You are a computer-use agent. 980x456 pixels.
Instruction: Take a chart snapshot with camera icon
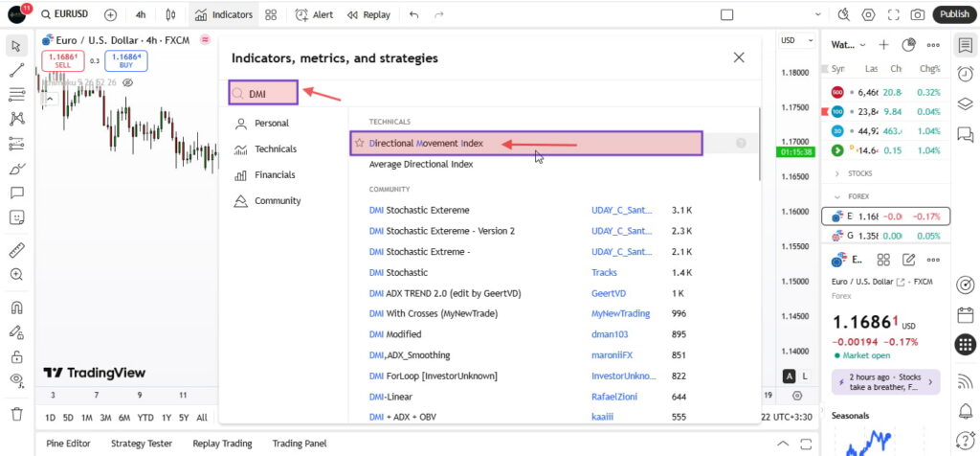pyautogui.click(x=918, y=14)
